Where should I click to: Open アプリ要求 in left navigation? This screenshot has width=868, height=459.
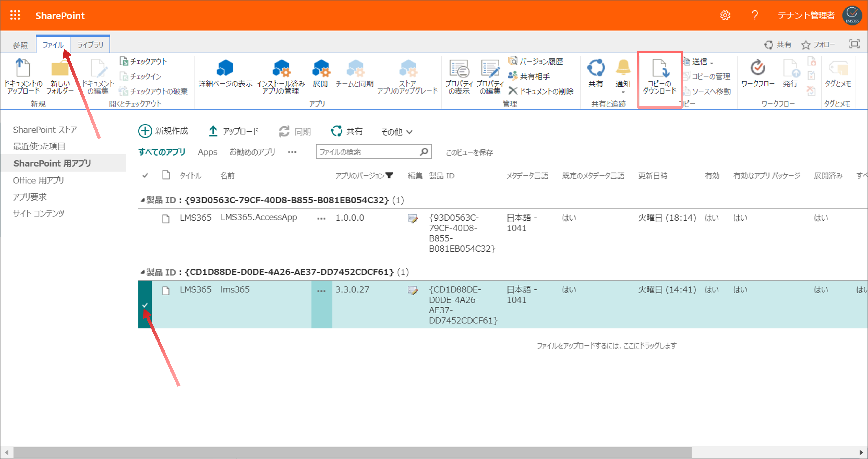coord(30,197)
